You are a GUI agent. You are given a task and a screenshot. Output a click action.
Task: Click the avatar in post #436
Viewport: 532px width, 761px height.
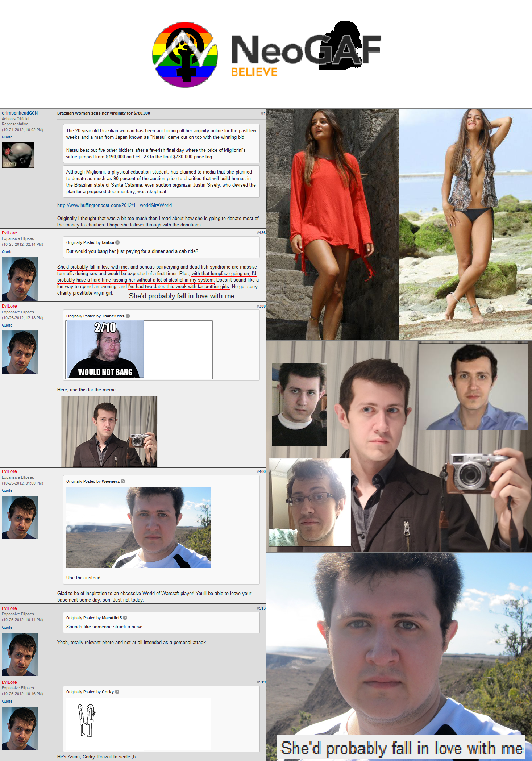[20, 279]
